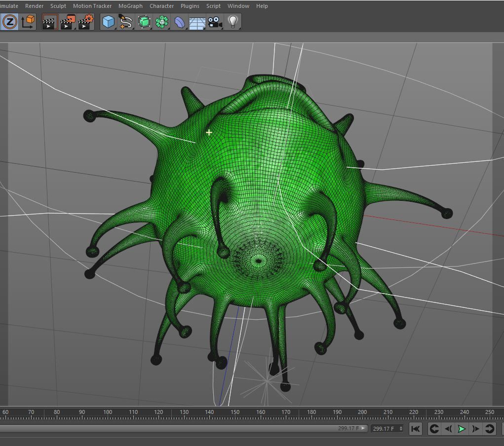
Task: Open the Plugins menu
Action: (190, 6)
